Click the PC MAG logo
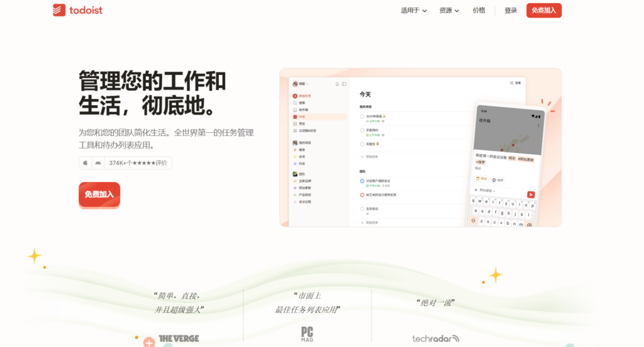This screenshot has width=644, height=347. (x=307, y=334)
